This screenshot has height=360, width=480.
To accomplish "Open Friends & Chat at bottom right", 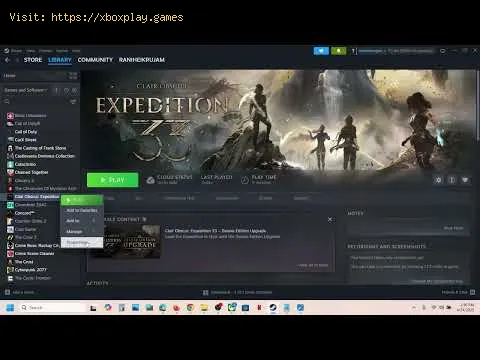I will tap(458, 292).
